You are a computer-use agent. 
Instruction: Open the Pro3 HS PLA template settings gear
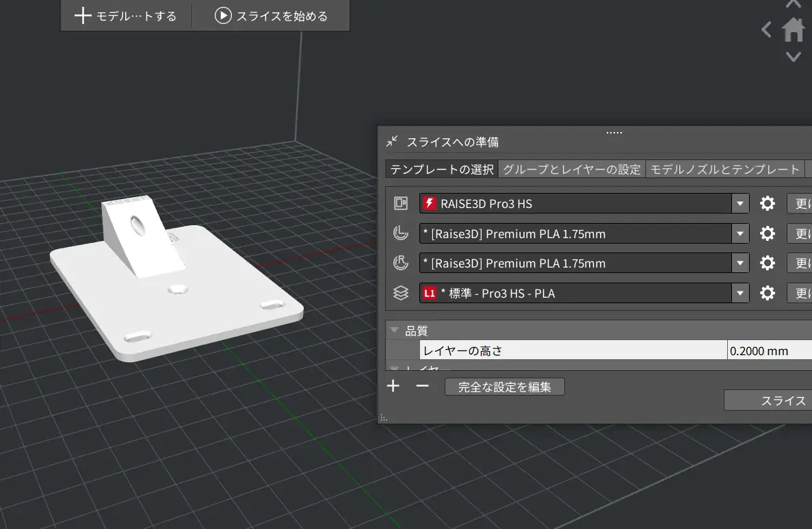[x=768, y=294]
